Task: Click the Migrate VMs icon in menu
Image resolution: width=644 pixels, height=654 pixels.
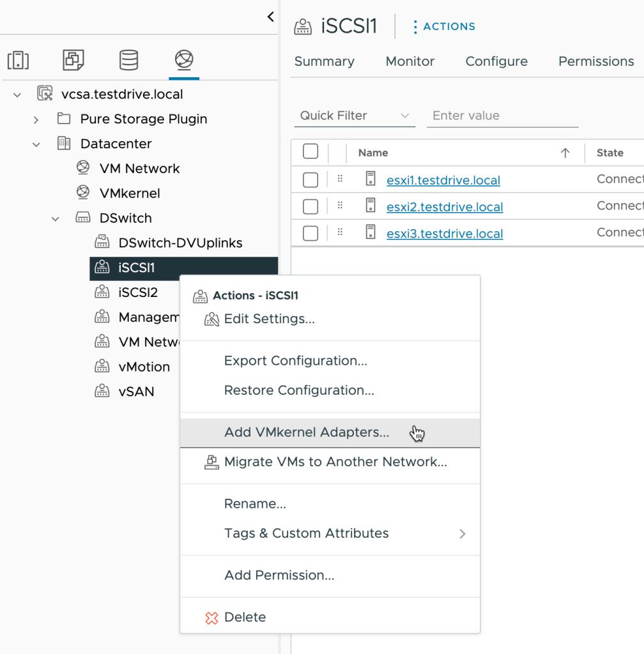Action: click(x=211, y=462)
